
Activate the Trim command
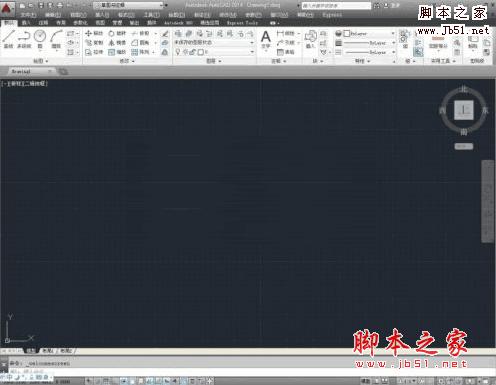[x=140, y=33]
